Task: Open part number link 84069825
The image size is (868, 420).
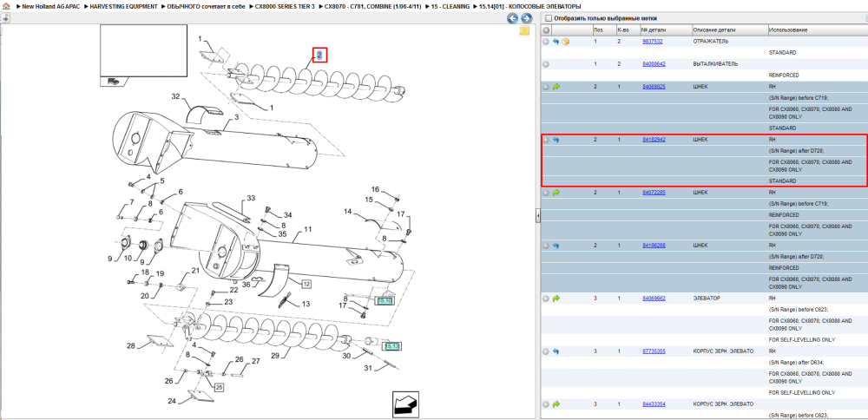Action: click(654, 87)
